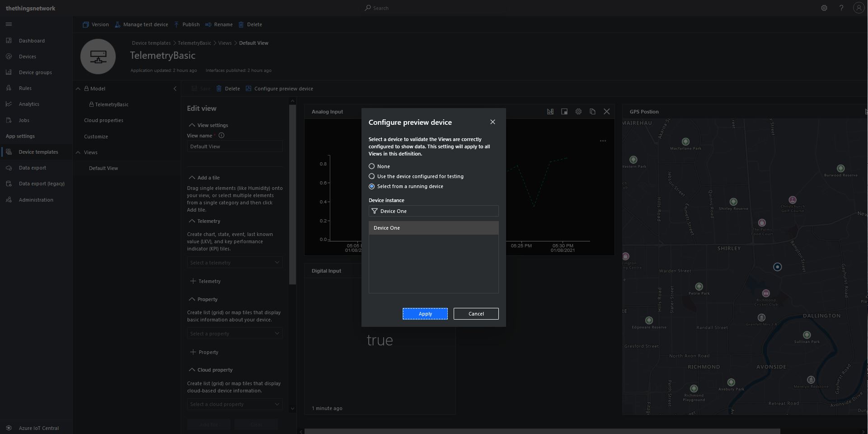Image resolution: width=868 pixels, height=434 pixels.
Task: Collapse the View settings section
Action: click(x=192, y=125)
